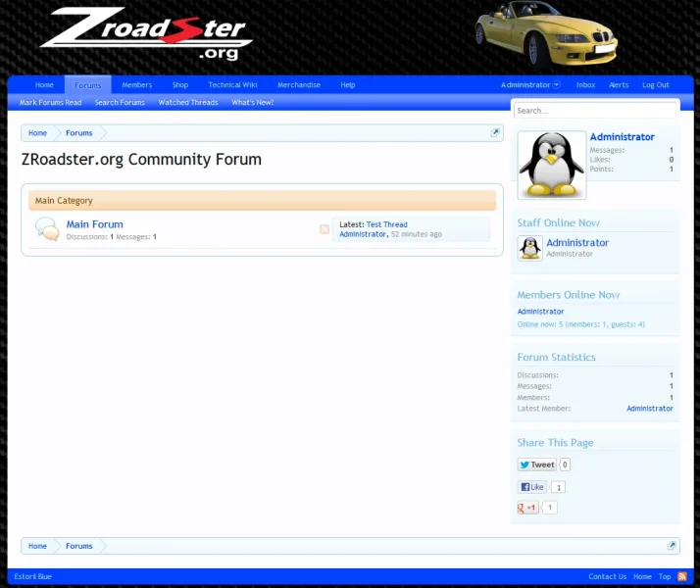Screen dimensions: 700x588
Task: Open the Home navigation tab
Action: 44,84
